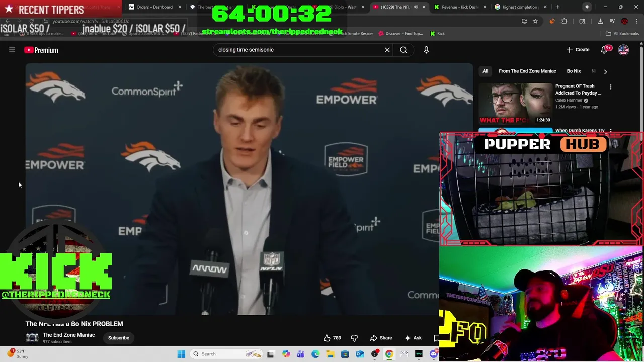The image size is (644, 362).
Task: Filter by From The End Zone Maniac chip
Action: (527, 71)
